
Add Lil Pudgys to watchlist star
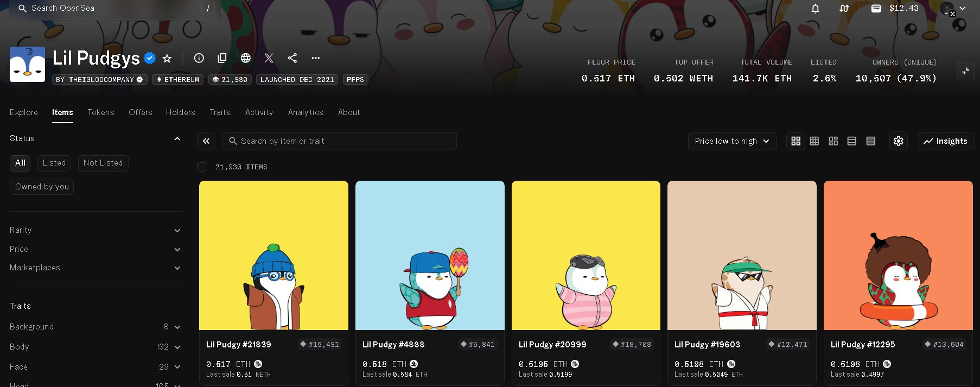pos(167,58)
